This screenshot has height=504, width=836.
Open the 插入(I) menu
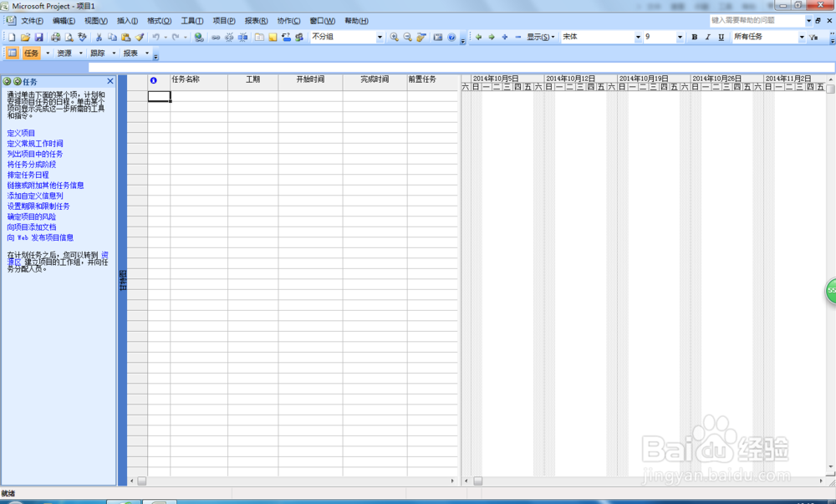(127, 21)
